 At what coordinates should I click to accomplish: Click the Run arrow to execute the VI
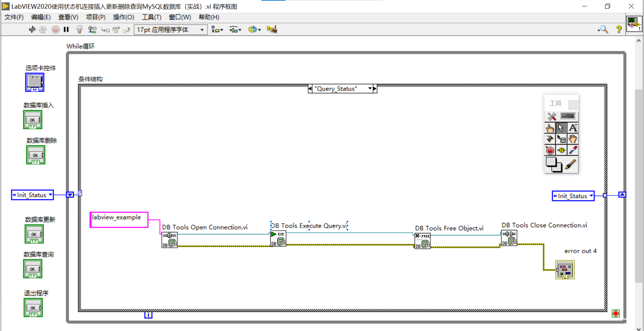click(x=32, y=30)
